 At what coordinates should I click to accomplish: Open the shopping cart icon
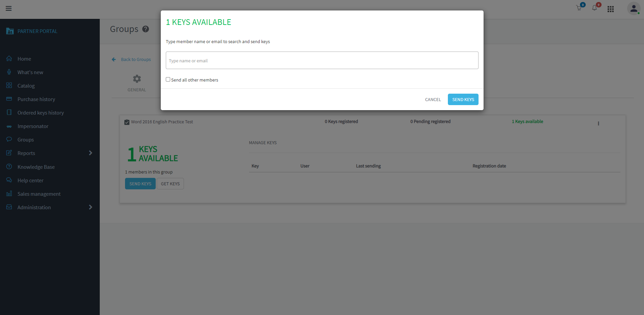(x=579, y=8)
